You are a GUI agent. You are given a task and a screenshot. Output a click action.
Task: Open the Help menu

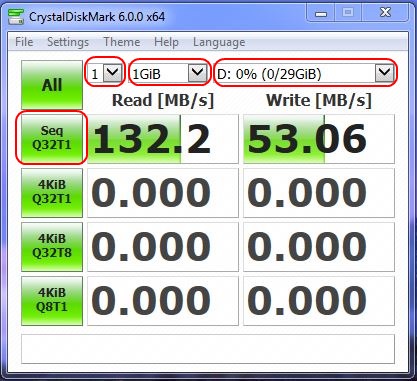point(166,42)
